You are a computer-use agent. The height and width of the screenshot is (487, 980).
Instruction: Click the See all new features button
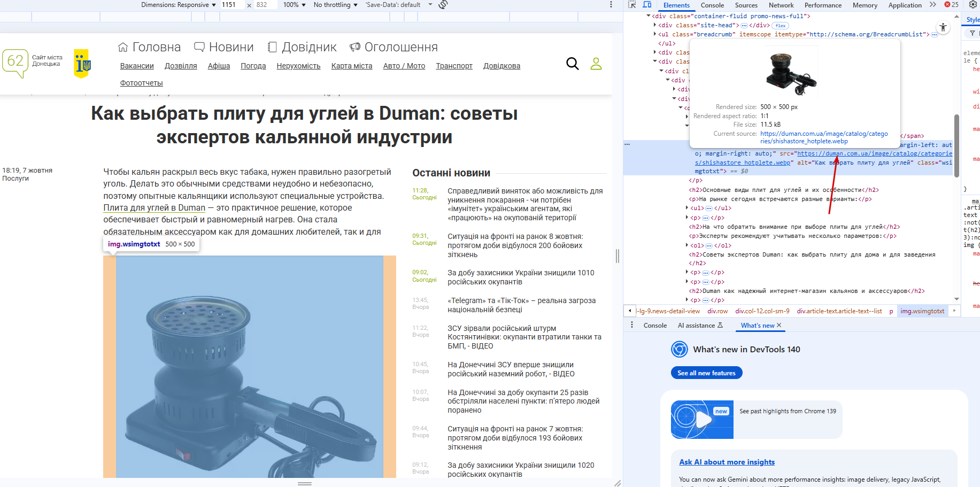[706, 373]
